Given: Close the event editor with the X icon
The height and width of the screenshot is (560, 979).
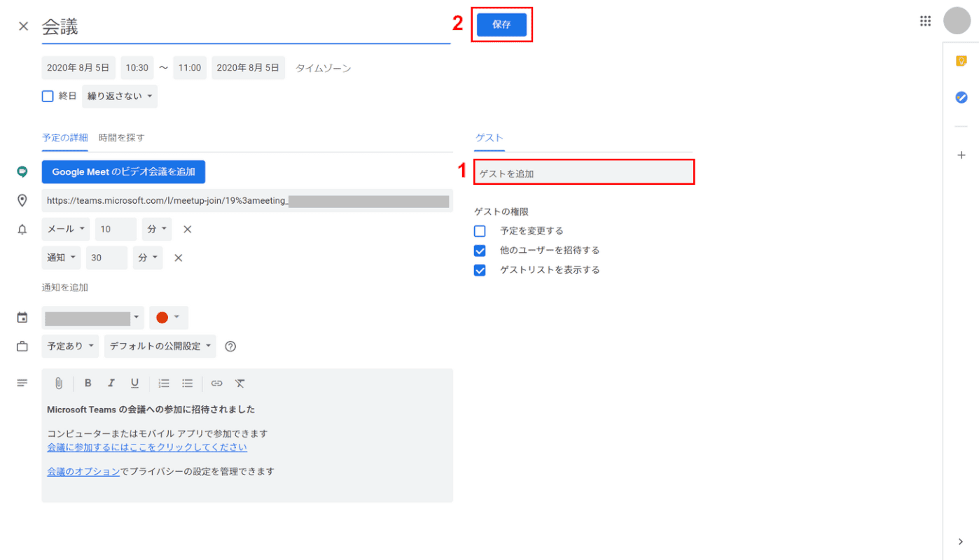Looking at the screenshot, I should coord(24,26).
